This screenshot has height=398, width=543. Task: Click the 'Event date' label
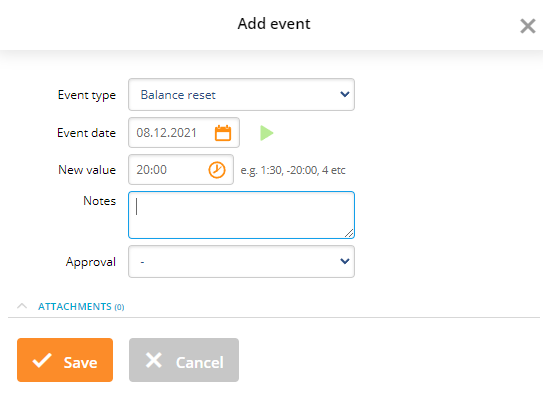[86, 133]
